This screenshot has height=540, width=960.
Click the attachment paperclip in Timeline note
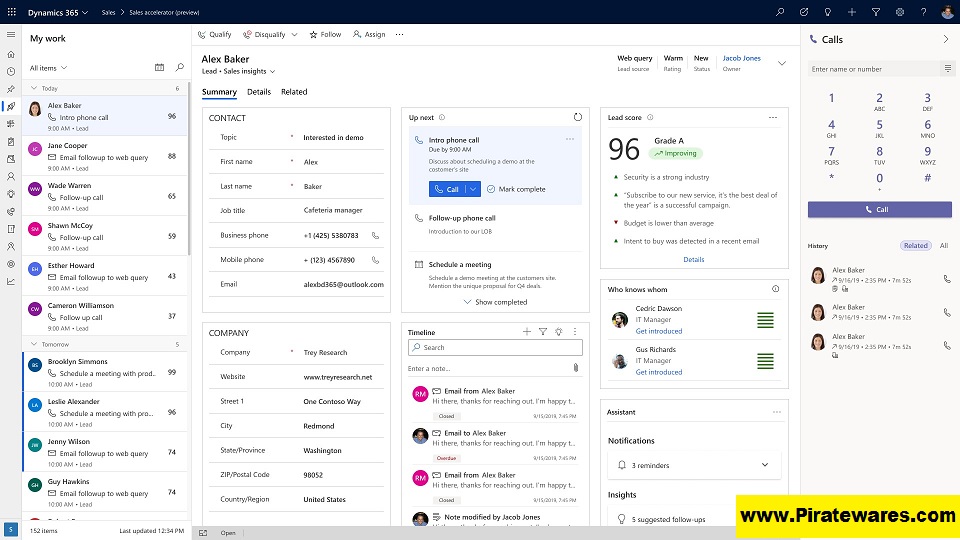coord(576,368)
